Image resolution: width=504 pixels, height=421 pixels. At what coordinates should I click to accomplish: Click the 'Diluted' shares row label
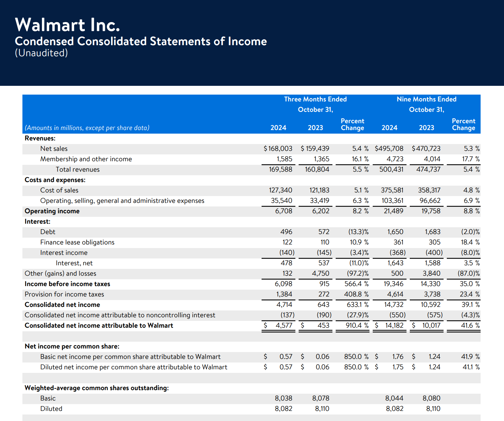coord(51,409)
